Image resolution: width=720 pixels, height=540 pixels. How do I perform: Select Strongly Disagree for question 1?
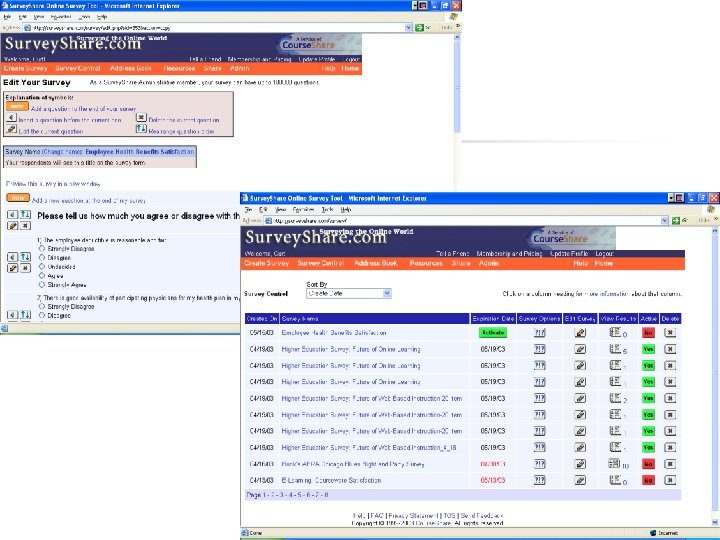pos(42,248)
